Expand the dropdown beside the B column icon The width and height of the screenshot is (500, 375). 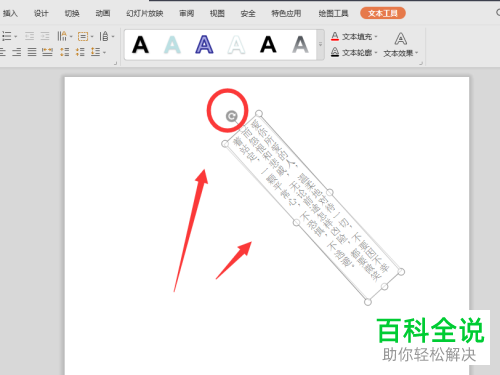pyautogui.click(x=113, y=36)
